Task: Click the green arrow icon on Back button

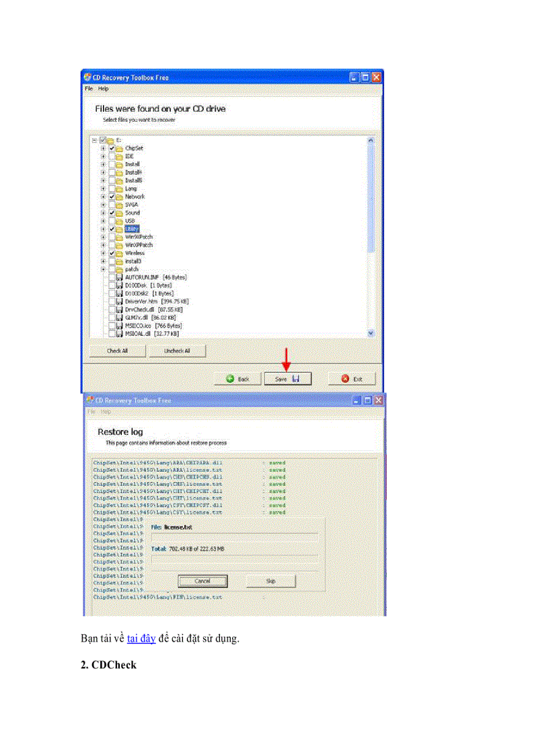Action: (231, 378)
